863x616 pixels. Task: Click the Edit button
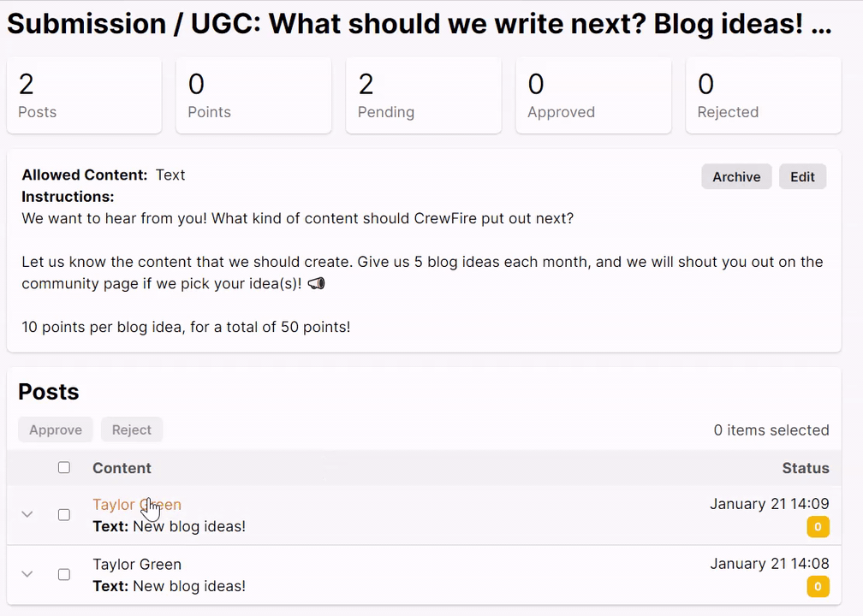pos(802,176)
